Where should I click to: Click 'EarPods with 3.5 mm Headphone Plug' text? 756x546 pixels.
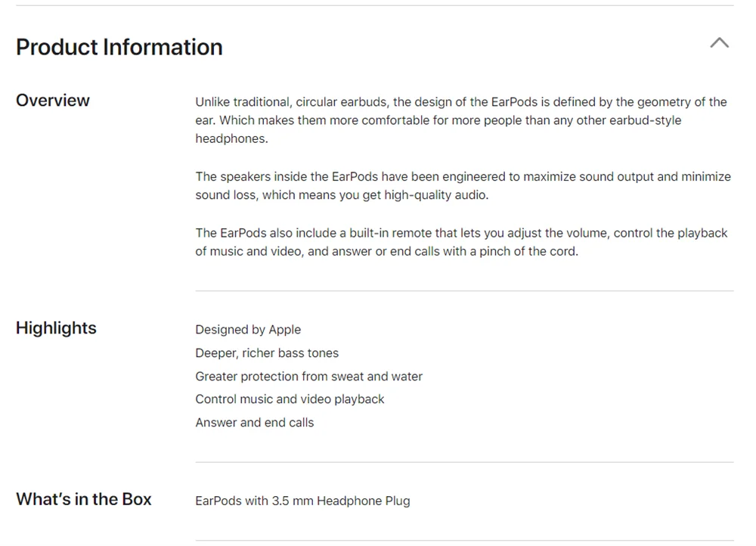click(302, 501)
